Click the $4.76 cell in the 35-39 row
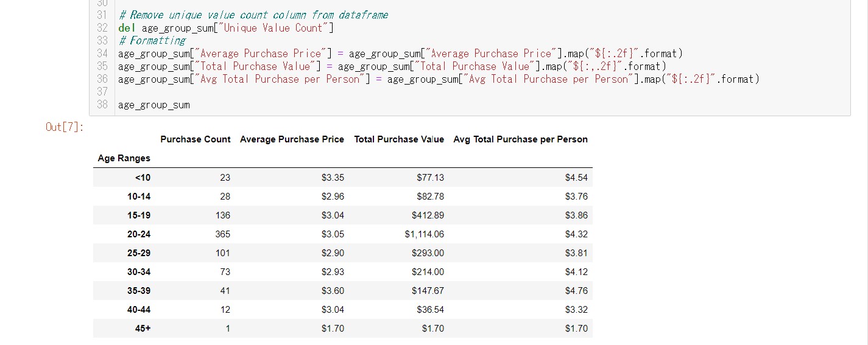The width and height of the screenshot is (868, 345). point(576,291)
